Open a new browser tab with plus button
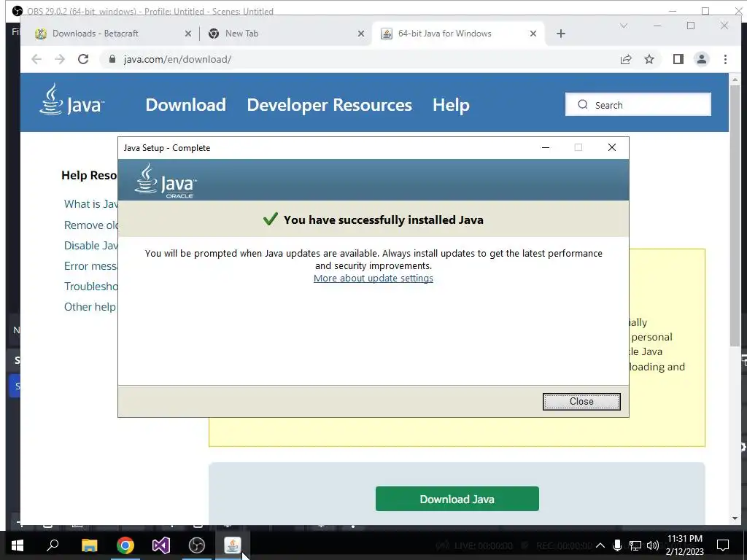Screen dimensions: 747x560 pos(561,34)
